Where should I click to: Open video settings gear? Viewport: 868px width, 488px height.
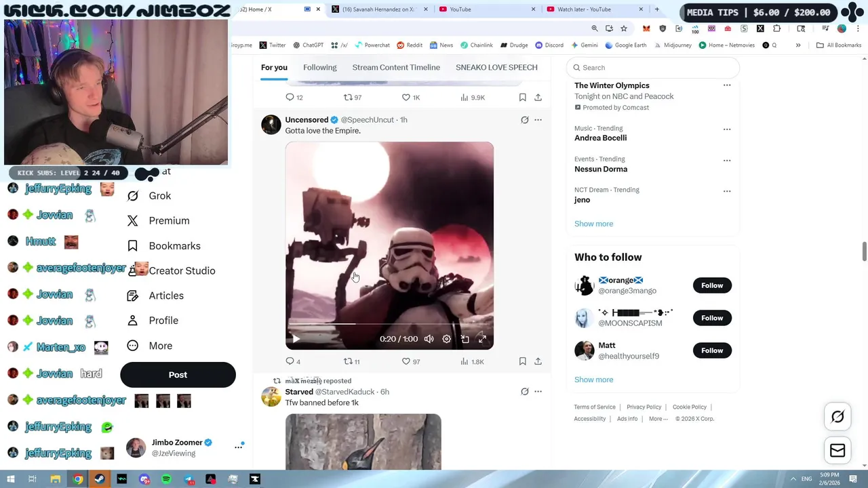(x=446, y=339)
